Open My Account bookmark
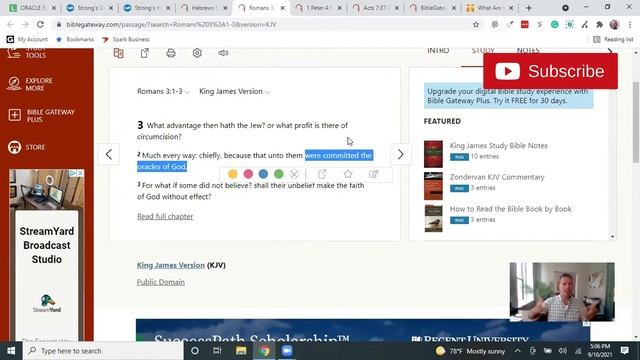Screen dimensions: 640x360 27,39
